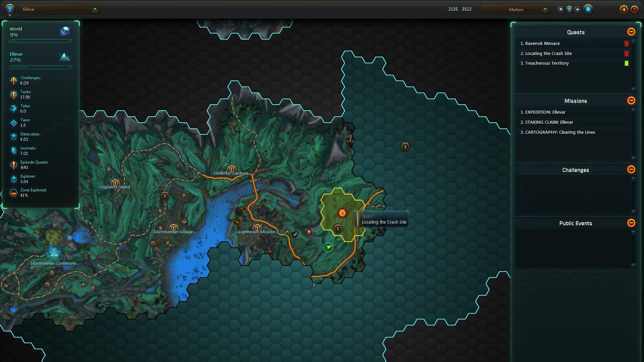Click the Quests panel scrollbar

(x=633, y=65)
